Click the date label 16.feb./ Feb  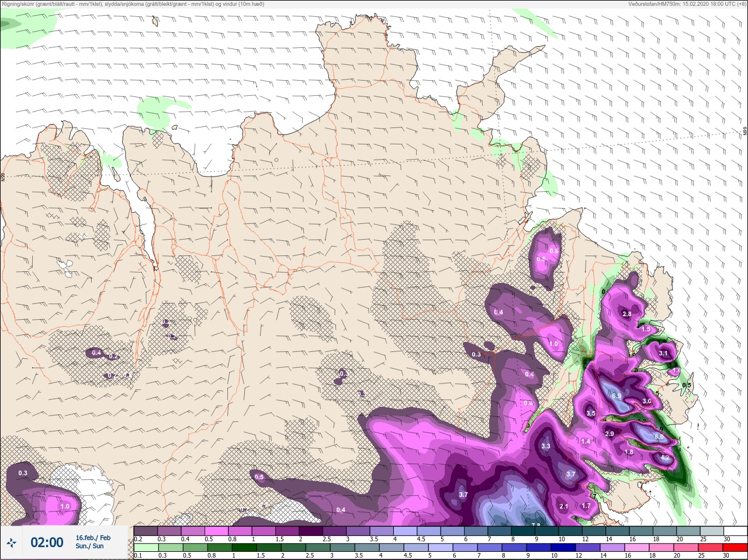point(93,538)
